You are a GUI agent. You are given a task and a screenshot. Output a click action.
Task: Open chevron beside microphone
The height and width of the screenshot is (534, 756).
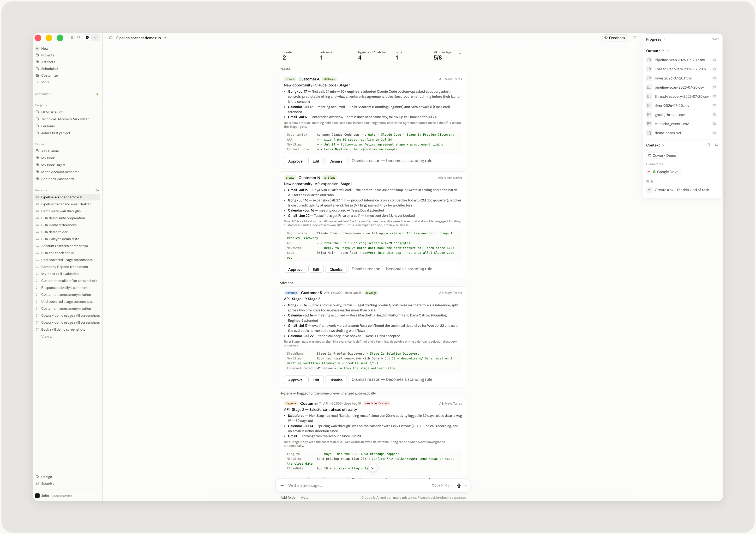466,485
